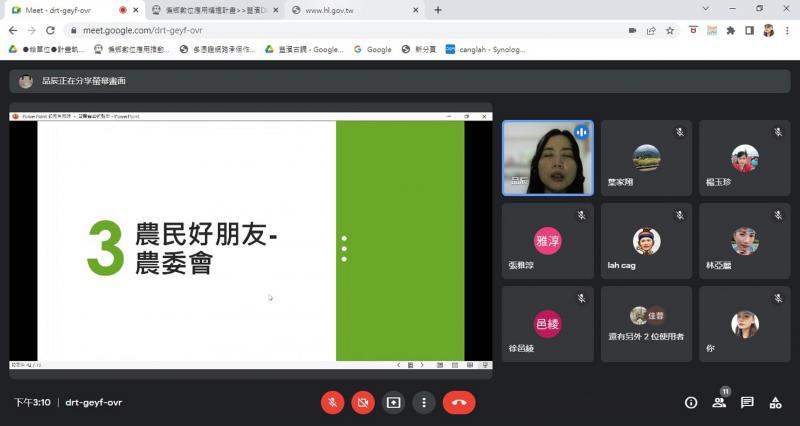The height and width of the screenshot is (426, 800).
Task: Click the Present now screen share button
Action: coord(393,403)
